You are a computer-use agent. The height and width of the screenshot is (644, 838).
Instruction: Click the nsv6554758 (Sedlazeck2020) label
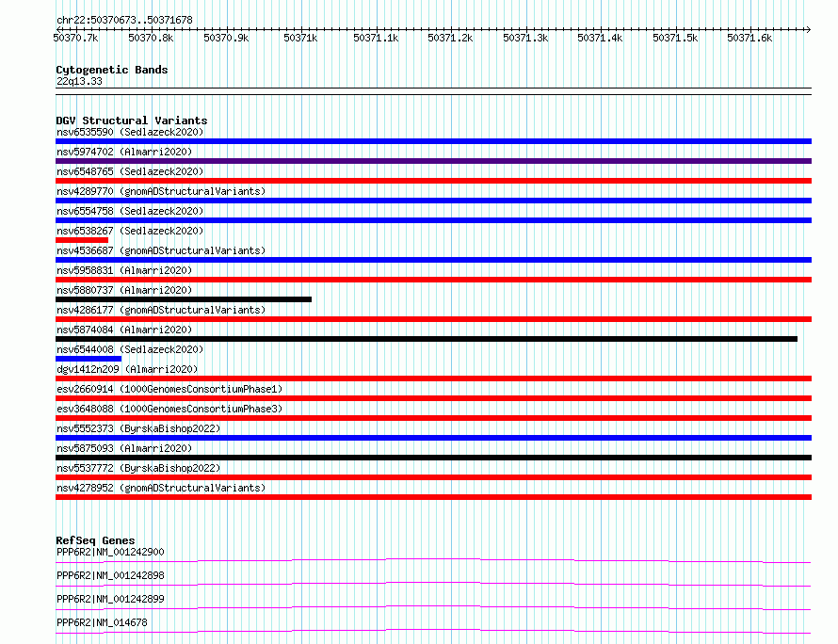130,211
